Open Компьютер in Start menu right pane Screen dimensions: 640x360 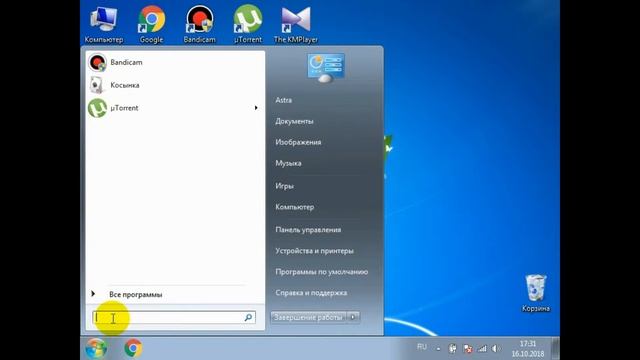[295, 207]
